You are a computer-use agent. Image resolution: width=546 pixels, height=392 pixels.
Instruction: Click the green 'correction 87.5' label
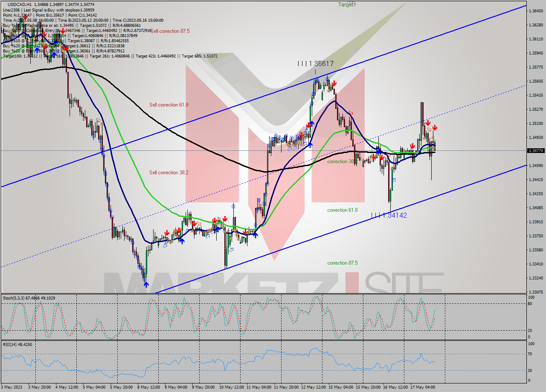(343, 263)
